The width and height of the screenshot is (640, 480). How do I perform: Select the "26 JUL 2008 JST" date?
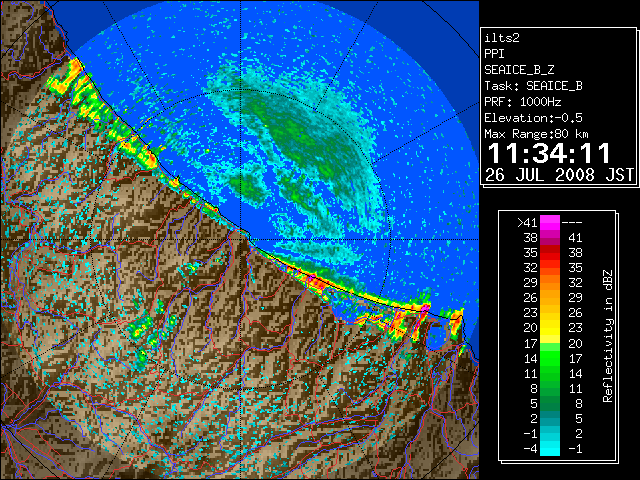click(559, 175)
